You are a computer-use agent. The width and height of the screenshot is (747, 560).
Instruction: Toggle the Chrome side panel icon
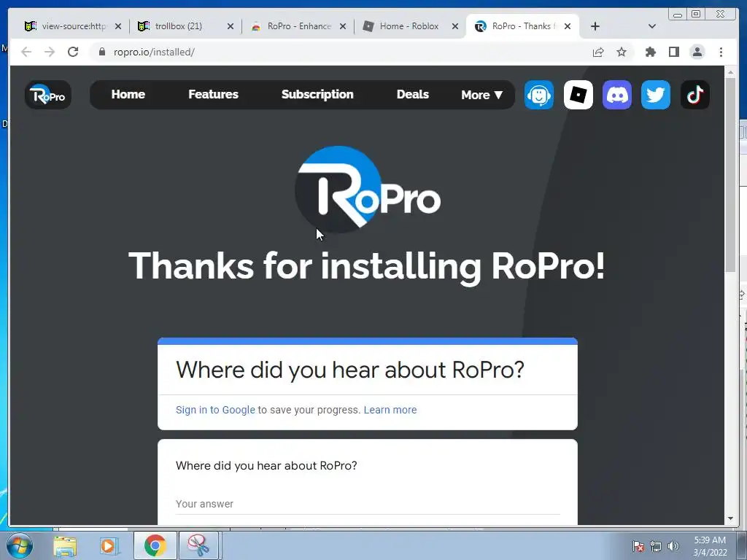pos(673,52)
